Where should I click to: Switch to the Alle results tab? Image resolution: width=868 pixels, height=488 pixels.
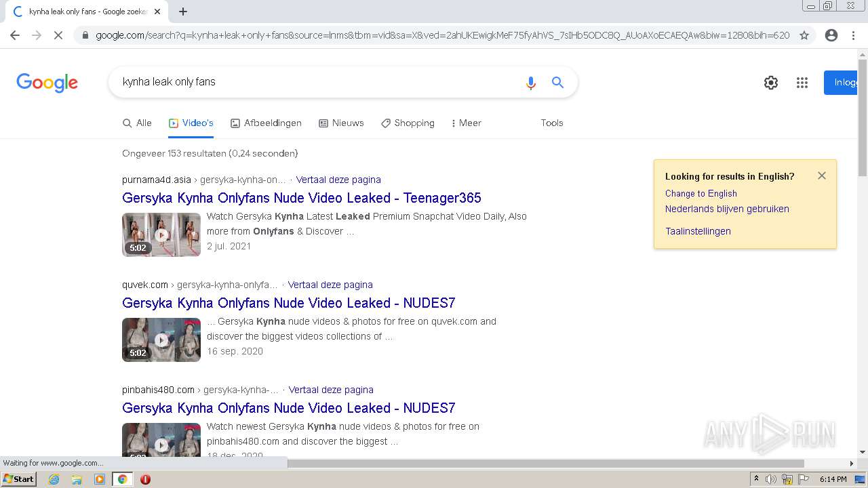[137, 123]
